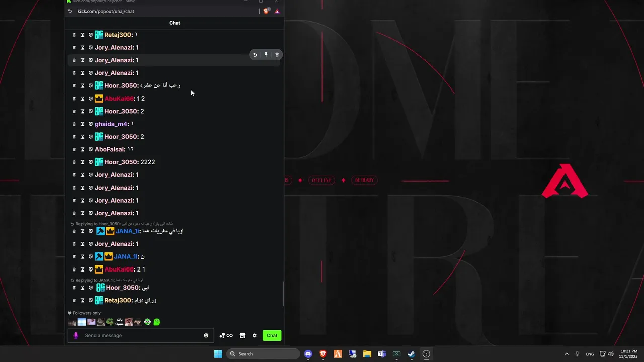Open Brave browser from the taskbar
Image resolution: width=644 pixels, height=362 pixels.
coord(323,354)
